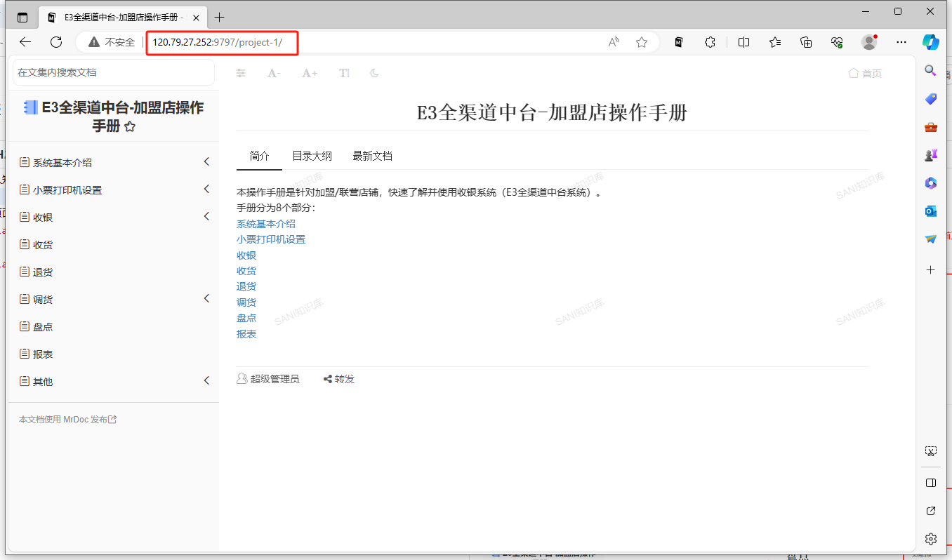952x560 pixels.
Task: Open 调货 in the sidebar
Action: (43, 300)
